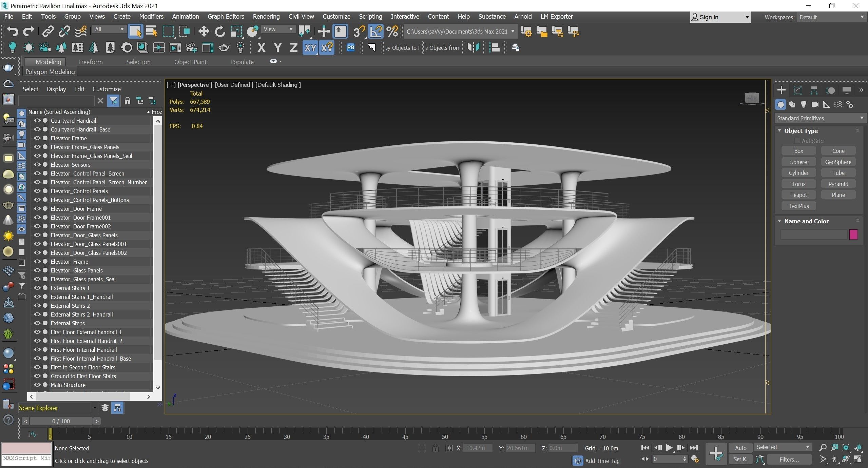The width and height of the screenshot is (868, 468).
Task: Toggle the Auto key mode
Action: (740, 448)
